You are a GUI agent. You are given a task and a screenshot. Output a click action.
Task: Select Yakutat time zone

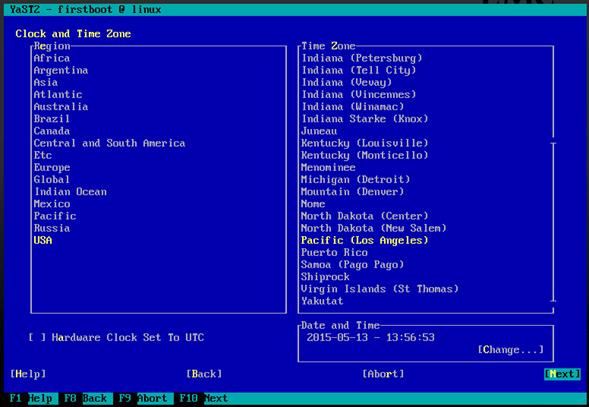(322, 301)
